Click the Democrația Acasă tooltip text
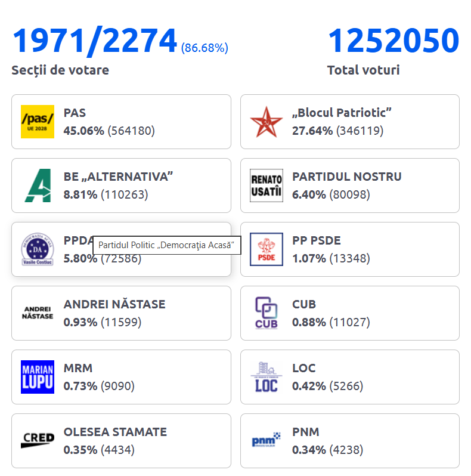471x476 pixels. [x=166, y=245]
